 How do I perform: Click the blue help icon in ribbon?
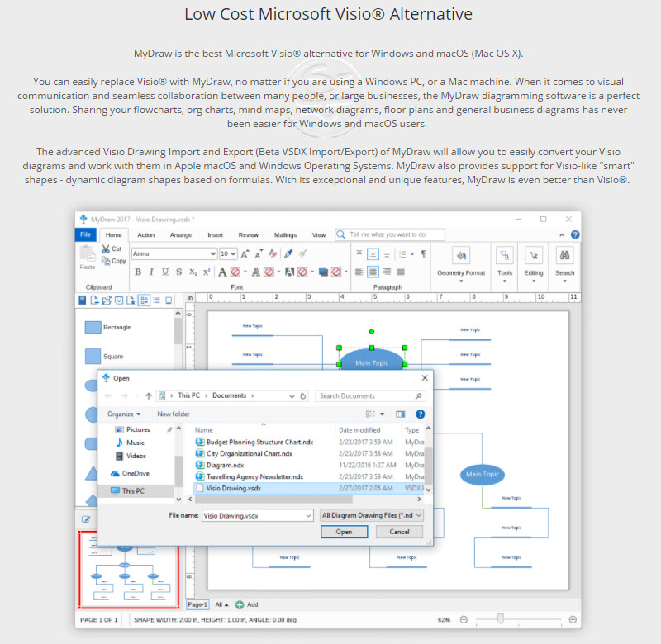pos(575,235)
